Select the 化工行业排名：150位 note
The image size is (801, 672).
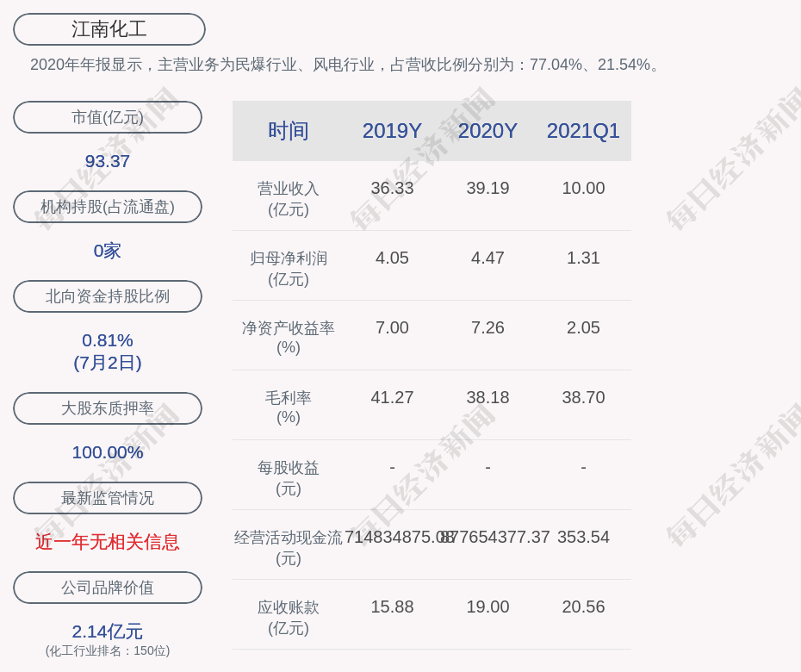[108, 650]
